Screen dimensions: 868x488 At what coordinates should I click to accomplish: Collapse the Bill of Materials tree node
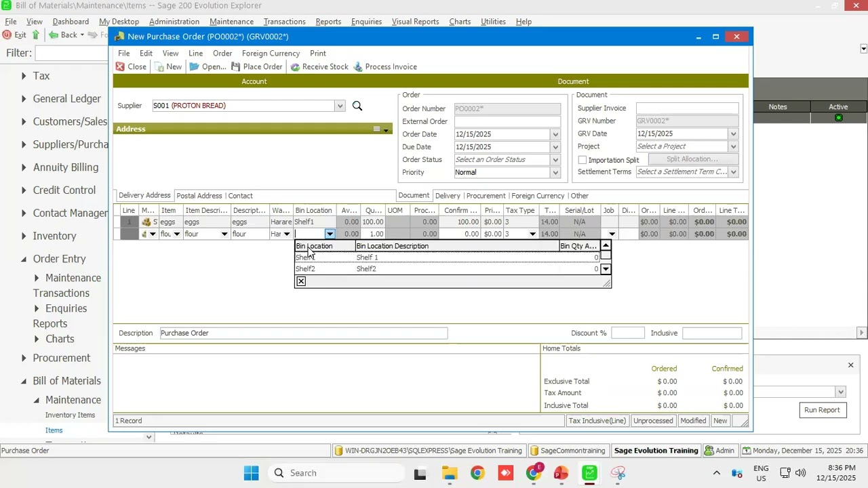(23, 381)
